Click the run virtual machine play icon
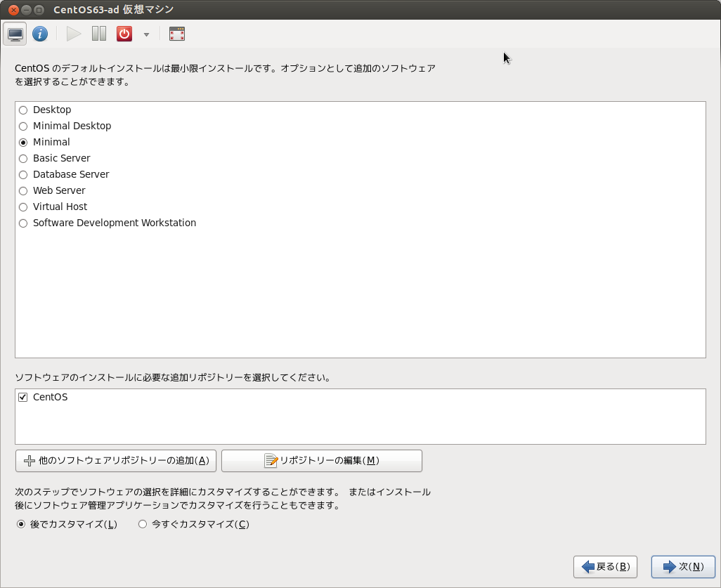This screenshot has width=721, height=588. (x=73, y=33)
